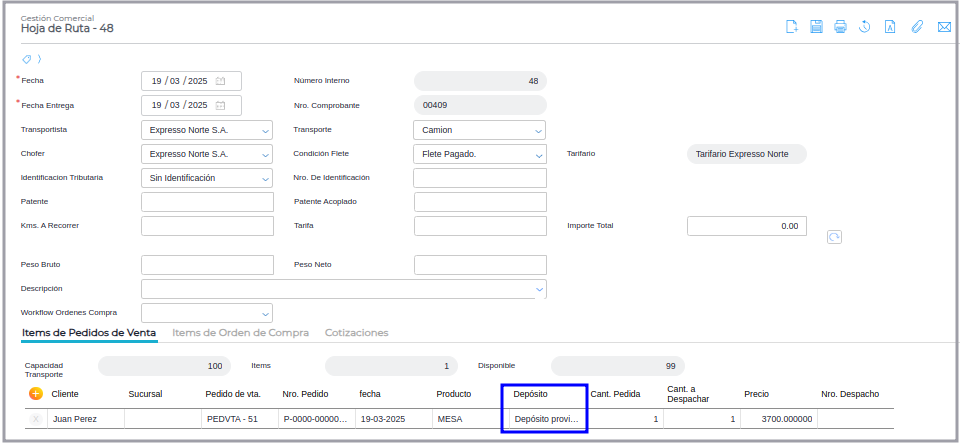Send by email using envelope icon
960x444 pixels.
pyautogui.click(x=943, y=27)
